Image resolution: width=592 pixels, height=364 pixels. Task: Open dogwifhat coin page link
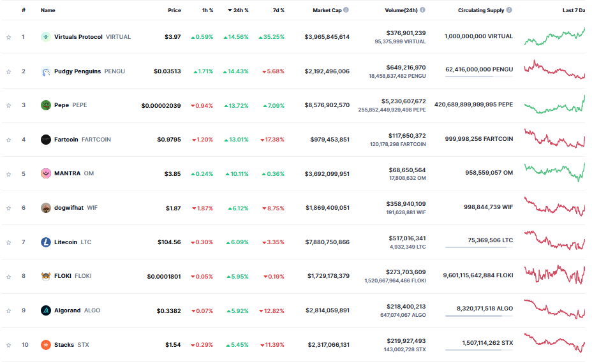coord(69,208)
